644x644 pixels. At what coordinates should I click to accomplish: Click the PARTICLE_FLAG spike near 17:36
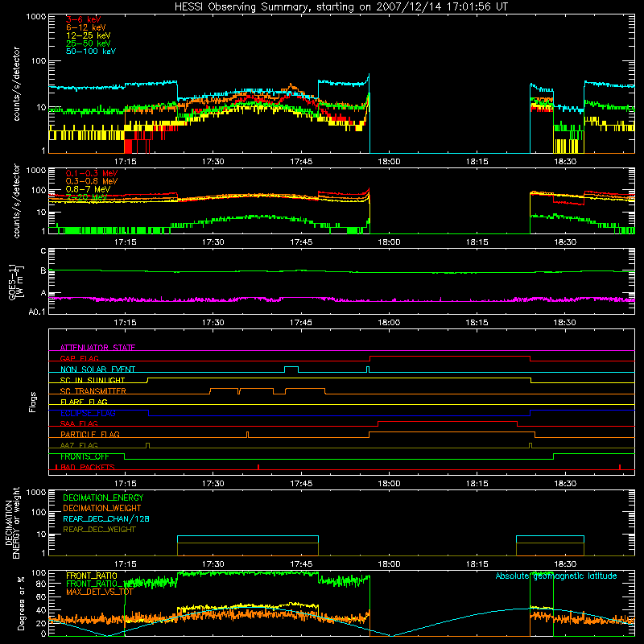coord(247,435)
